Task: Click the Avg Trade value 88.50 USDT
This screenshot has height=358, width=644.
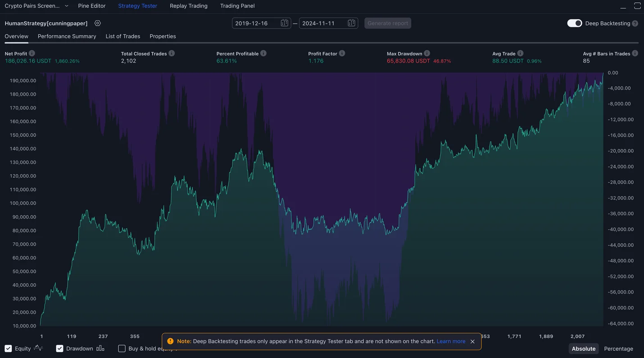Action: tap(508, 61)
